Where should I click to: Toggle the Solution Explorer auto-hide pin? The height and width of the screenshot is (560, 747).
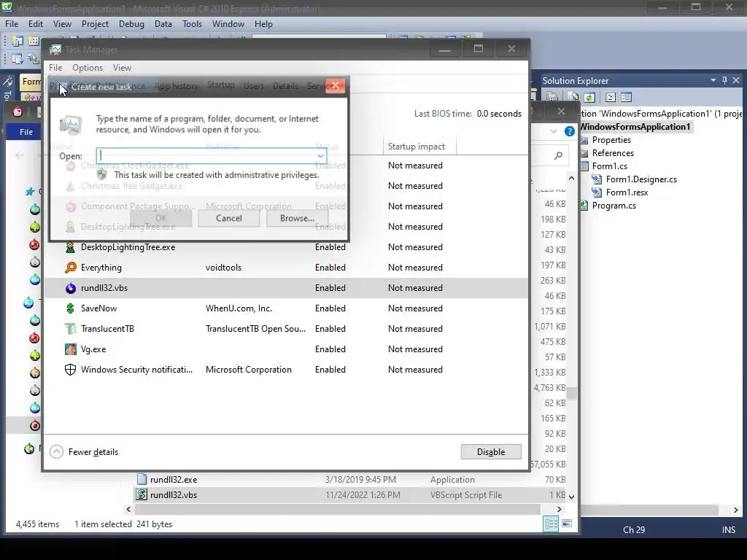tap(724, 80)
